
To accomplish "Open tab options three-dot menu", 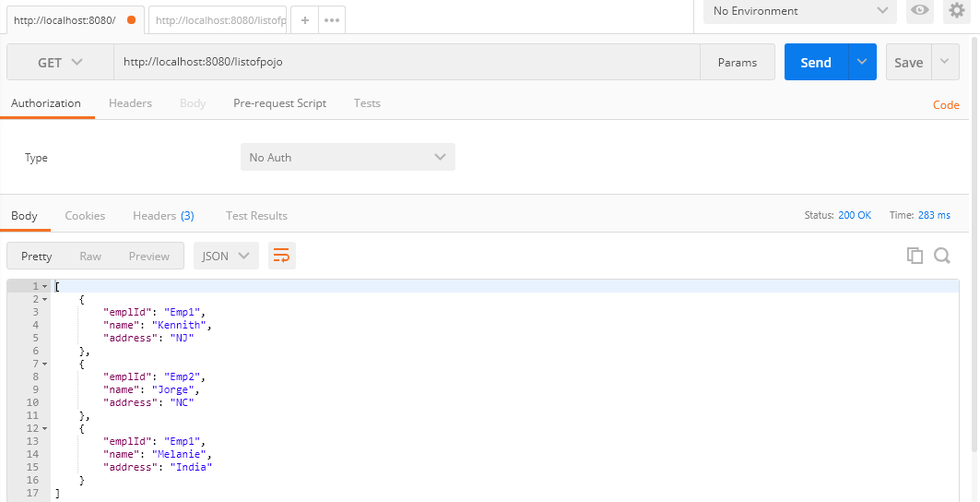I will click(x=332, y=20).
